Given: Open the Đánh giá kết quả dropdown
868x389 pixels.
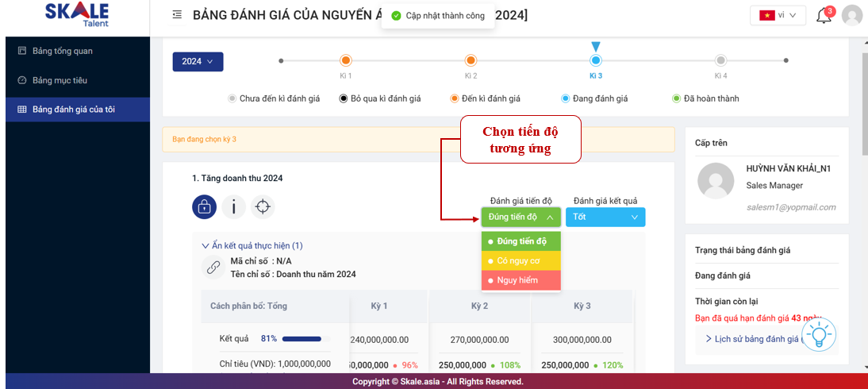Looking at the screenshot, I should [x=605, y=217].
